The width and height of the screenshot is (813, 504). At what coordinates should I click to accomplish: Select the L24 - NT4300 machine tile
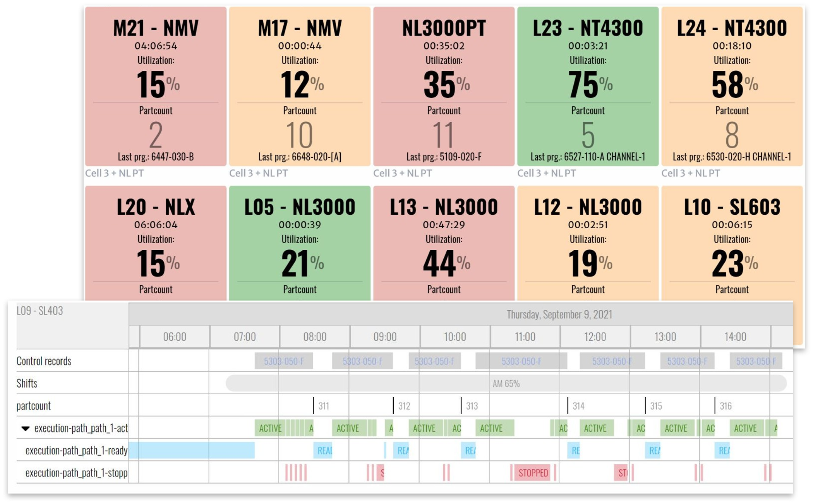732,86
